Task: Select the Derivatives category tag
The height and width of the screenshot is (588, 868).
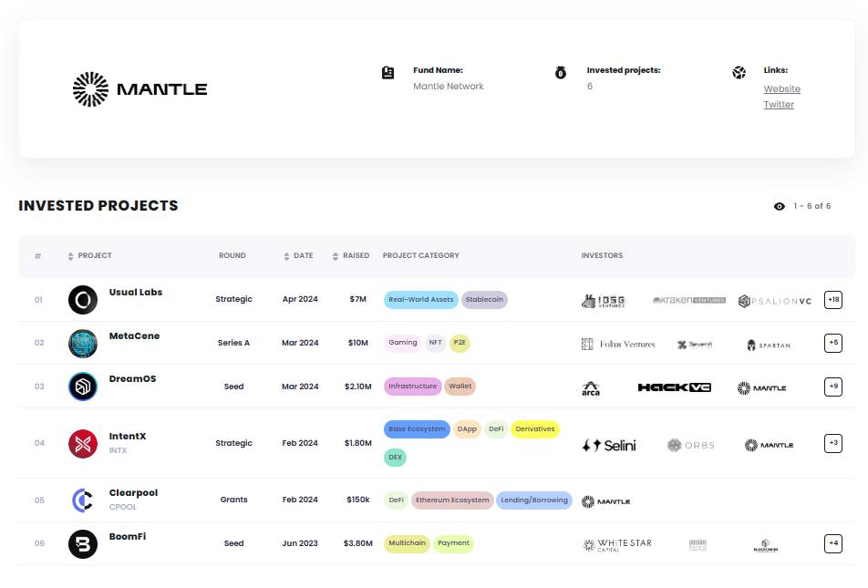Action: click(x=534, y=429)
